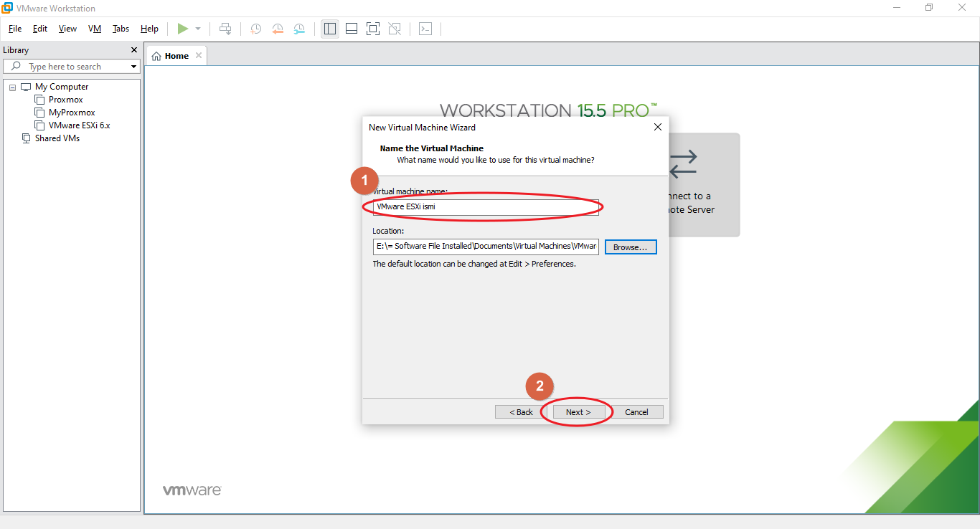
Task: Enter Unity mode
Action: (x=394, y=29)
